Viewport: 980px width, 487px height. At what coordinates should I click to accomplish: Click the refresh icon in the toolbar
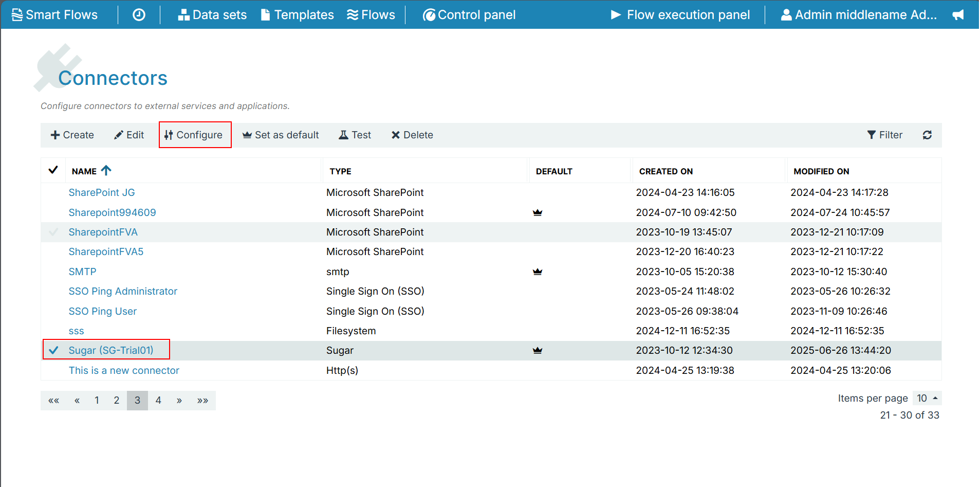[927, 135]
